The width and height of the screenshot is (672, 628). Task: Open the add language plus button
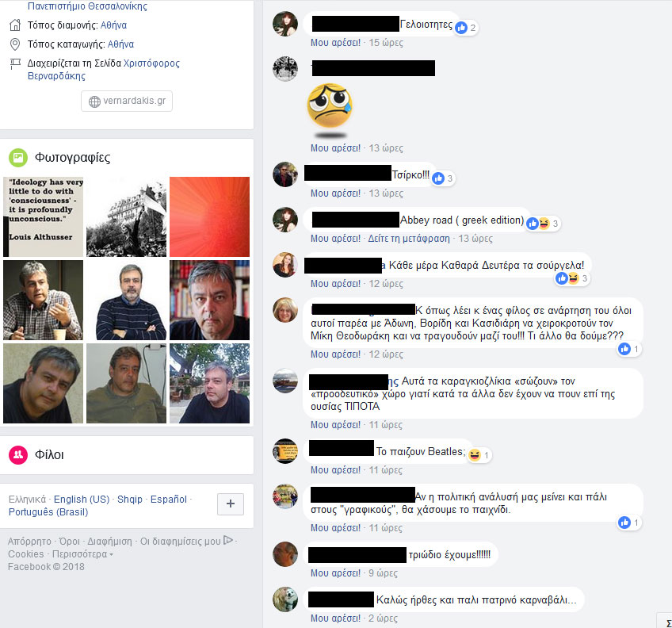(x=231, y=504)
